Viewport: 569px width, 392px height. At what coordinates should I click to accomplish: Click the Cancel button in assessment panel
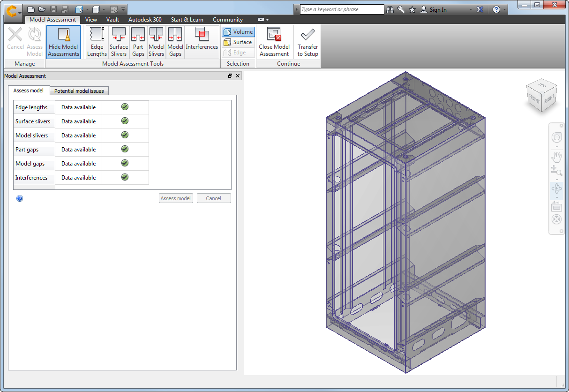point(214,198)
